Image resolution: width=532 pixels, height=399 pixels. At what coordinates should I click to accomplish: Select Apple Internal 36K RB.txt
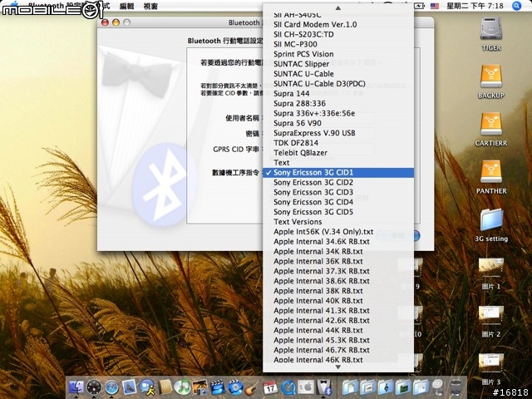(338, 261)
